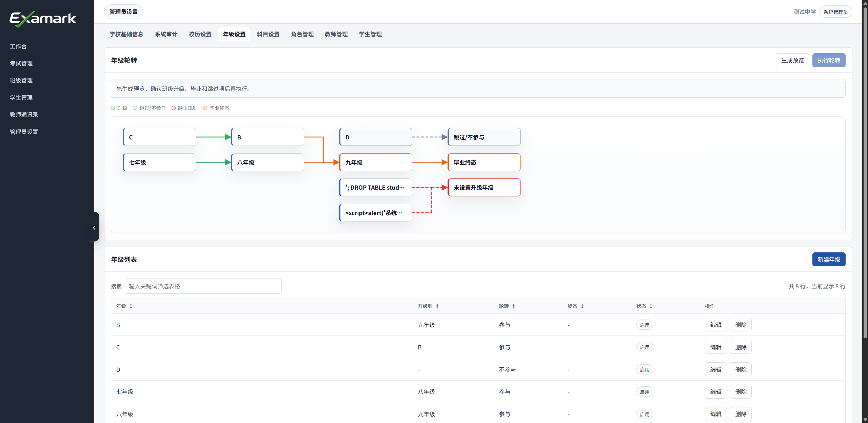Switch to 学校基础信息 tab
The image size is (868, 423).
click(126, 34)
